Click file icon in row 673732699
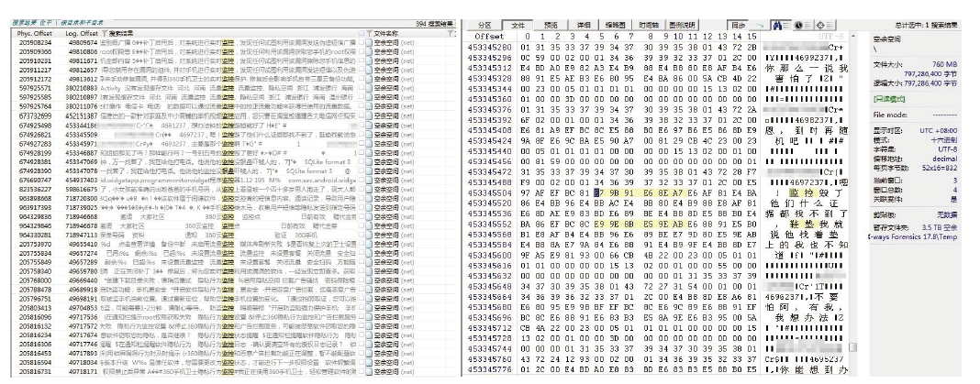Image resolution: width=980 pixels, height=384 pixels. [x=370, y=115]
